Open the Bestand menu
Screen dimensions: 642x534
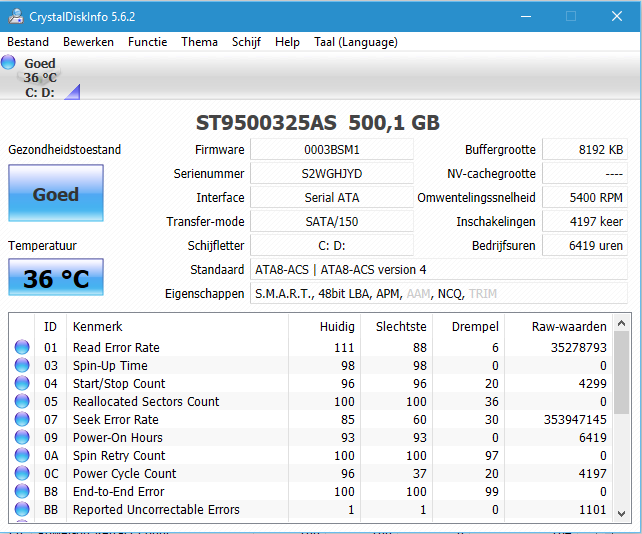(28, 42)
